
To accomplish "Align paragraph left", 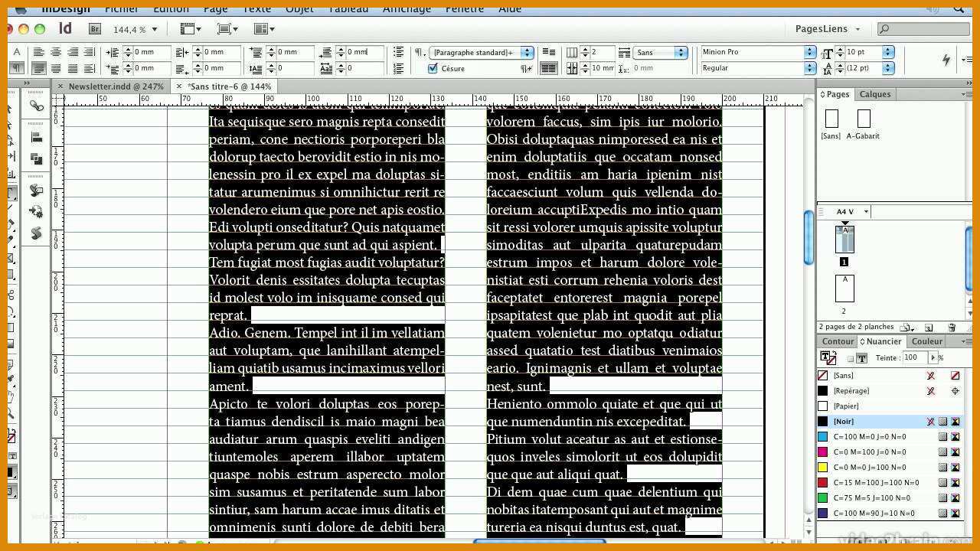I will coord(38,52).
